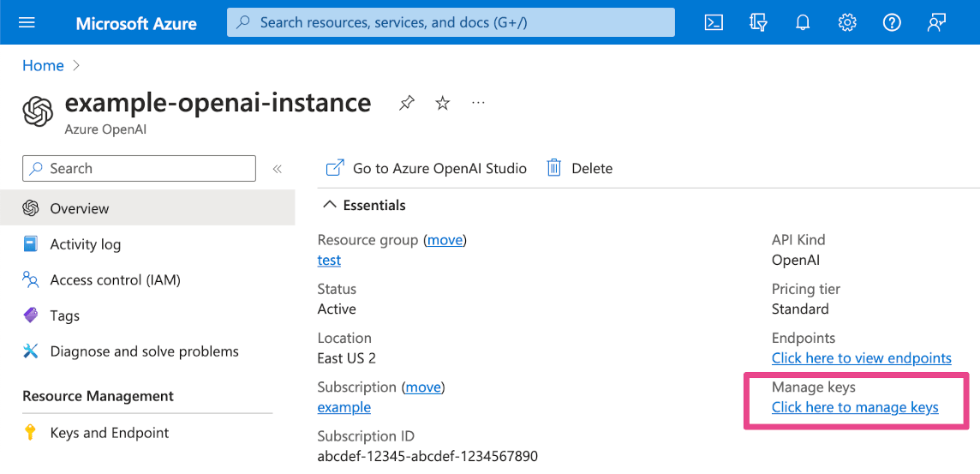Click the Home breadcrumb link
The width and height of the screenshot is (980, 474).
pyautogui.click(x=43, y=66)
